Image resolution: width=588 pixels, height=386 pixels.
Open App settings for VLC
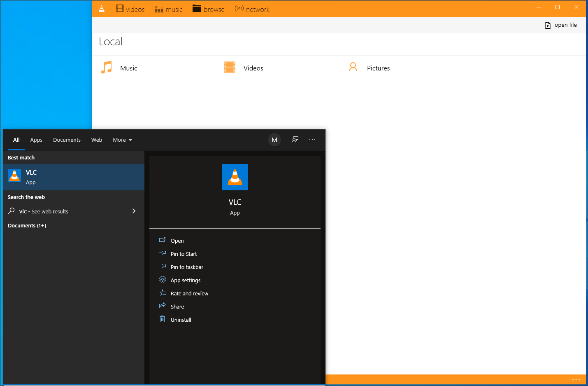click(x=185, y=280)
